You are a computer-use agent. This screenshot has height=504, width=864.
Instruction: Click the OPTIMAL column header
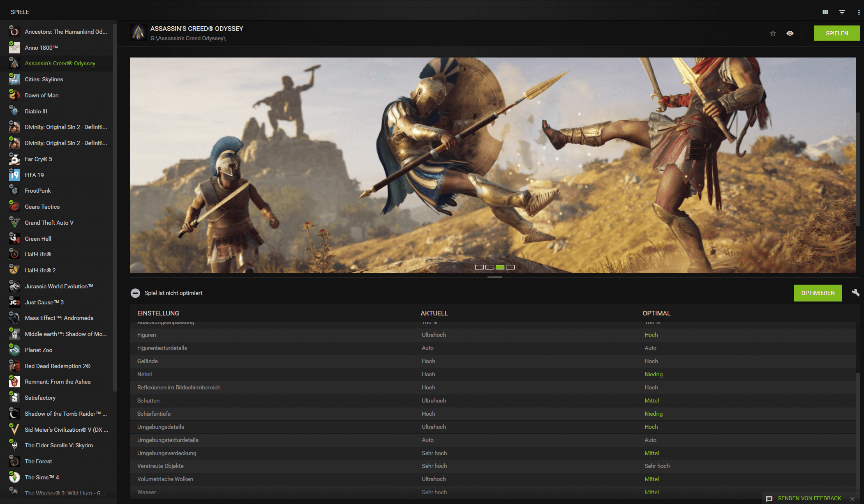pos(656,313)
